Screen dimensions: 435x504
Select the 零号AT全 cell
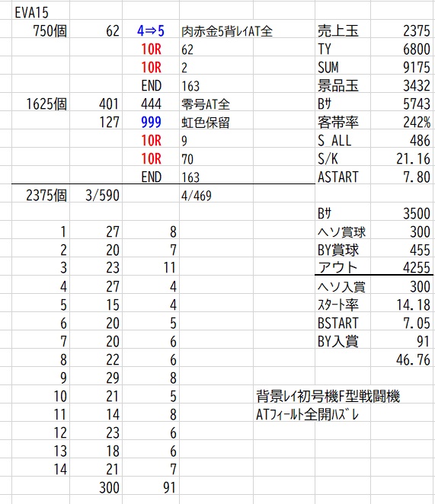[x=216, y=104]
